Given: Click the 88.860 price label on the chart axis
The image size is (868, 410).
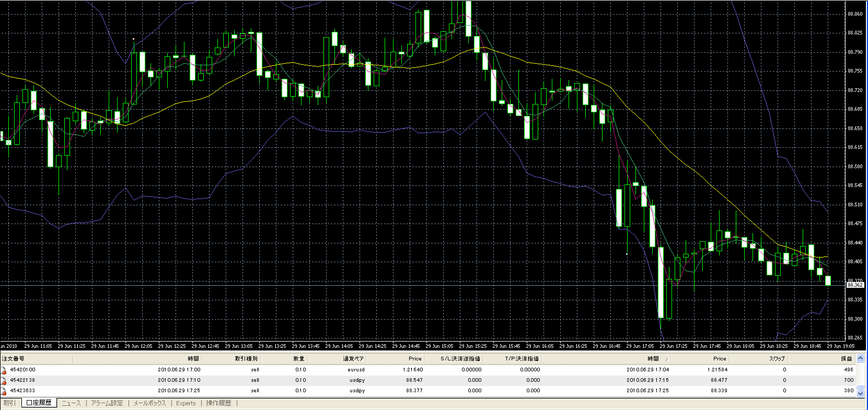Looking at the screenshot, I should (855, 14).
